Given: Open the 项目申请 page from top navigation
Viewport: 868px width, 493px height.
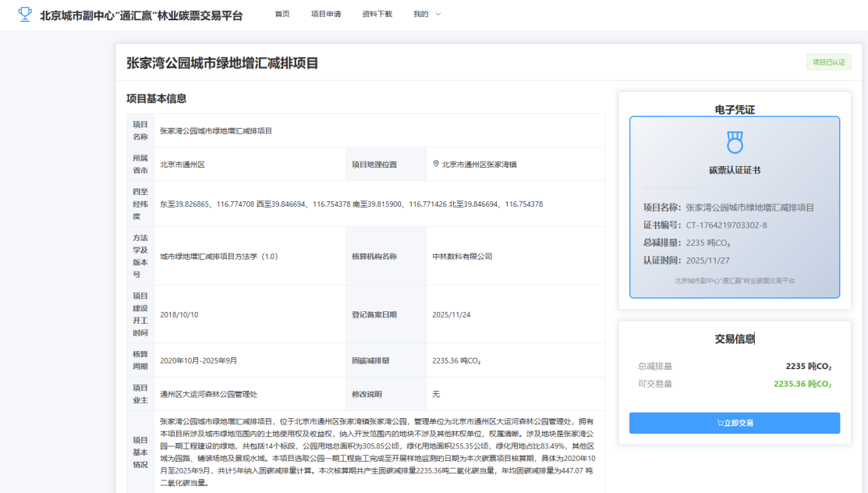Looking at the screenshot, I should pos(325,13).
